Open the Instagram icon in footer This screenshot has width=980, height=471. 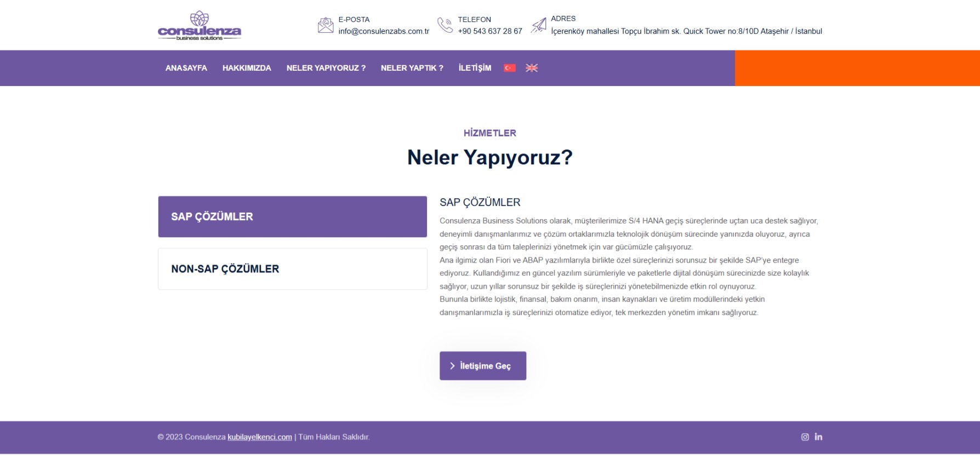[x=805, y=437]
